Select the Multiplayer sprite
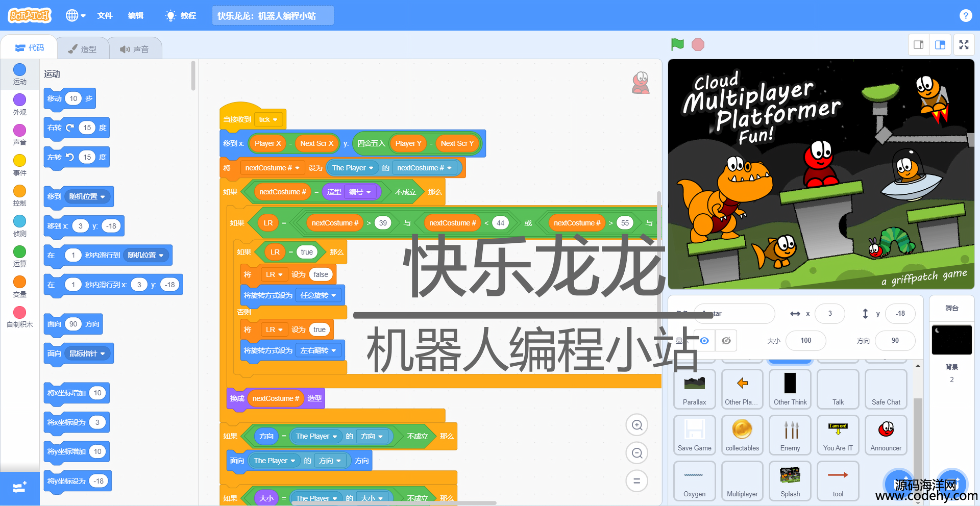The height and width of the screenshot is (506, 980). [743, 481]
